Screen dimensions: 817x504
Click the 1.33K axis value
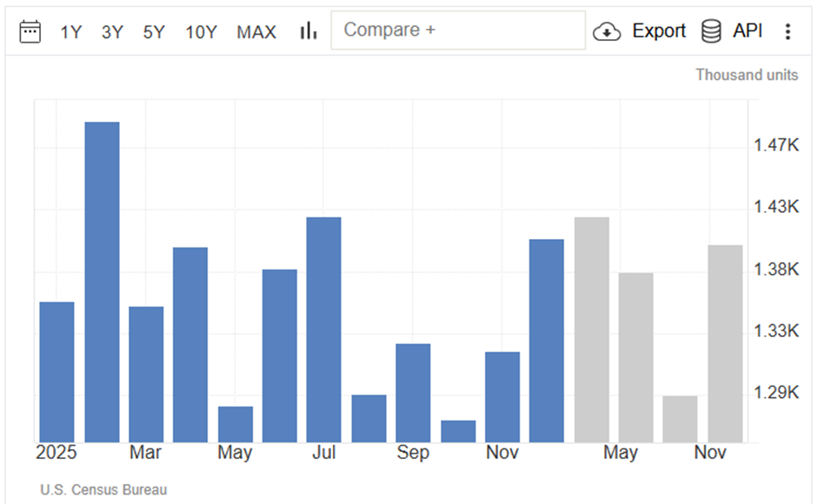[x=776, y=331]
